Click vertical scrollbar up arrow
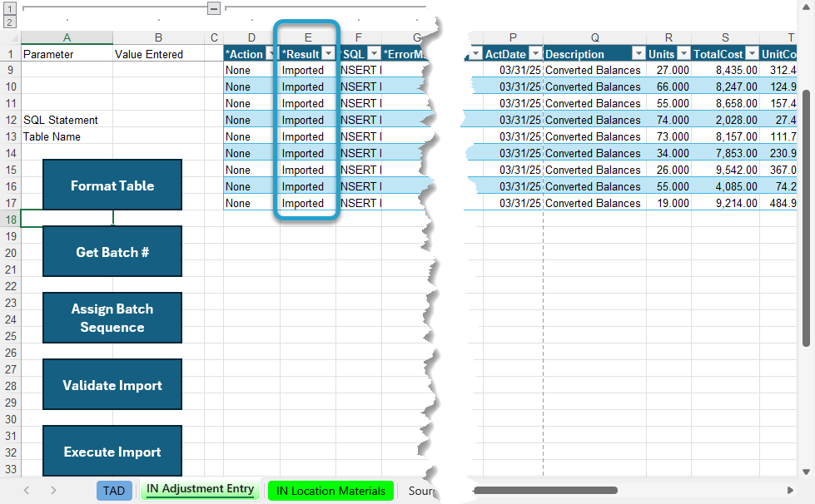The image size is (815, 504). (806, 7)
